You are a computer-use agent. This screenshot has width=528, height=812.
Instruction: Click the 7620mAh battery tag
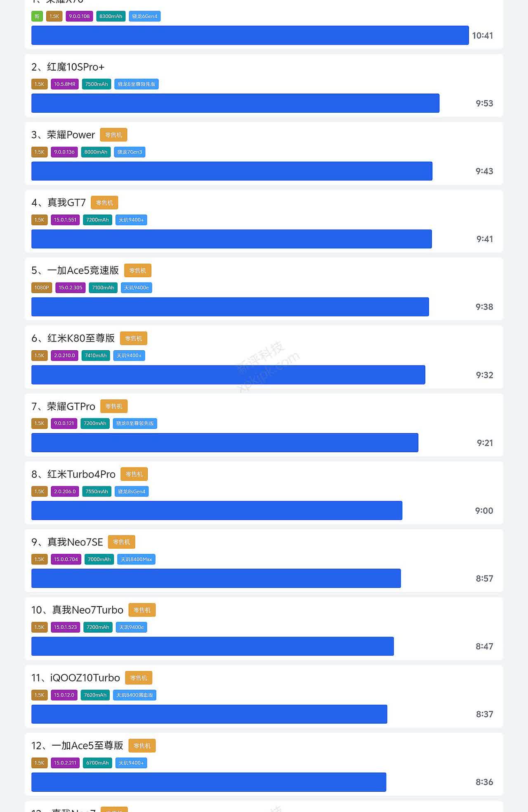95,695
